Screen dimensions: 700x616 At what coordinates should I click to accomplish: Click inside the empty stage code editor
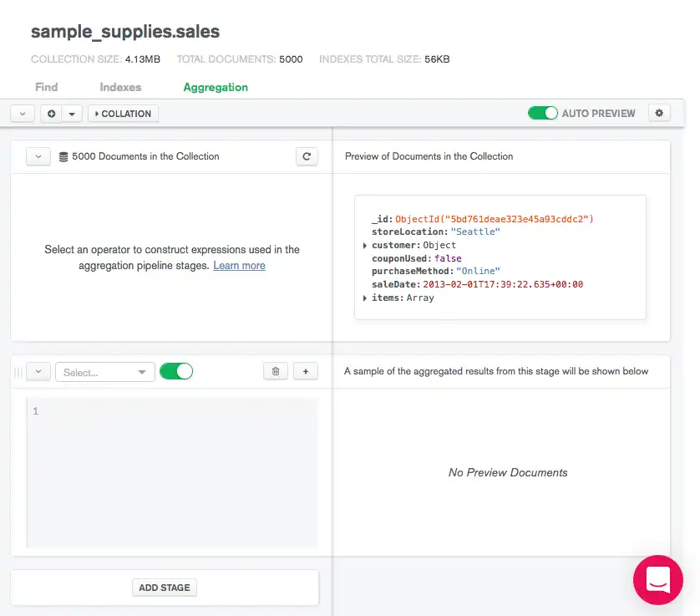(167, 468)
